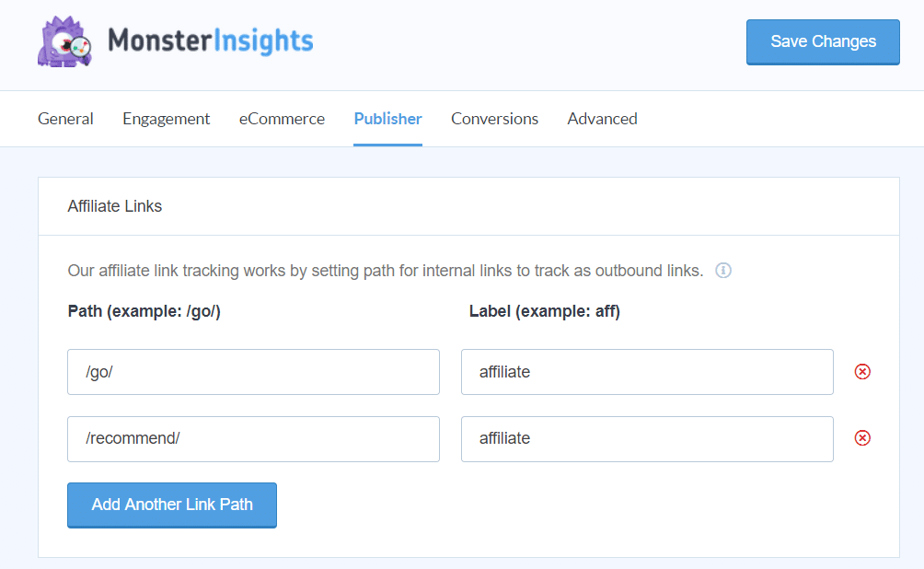The width and height of the screenshot is (924, 569).
Task: Focus the second affiliate label field
Action: [x=647, y=438]
